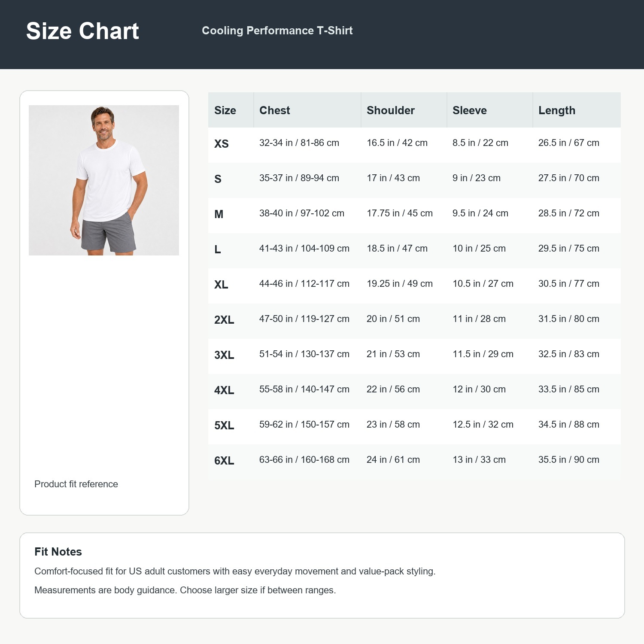
Task: Click the '2XL' size row label
Action: pyautogui.click(x=224, y=320)
